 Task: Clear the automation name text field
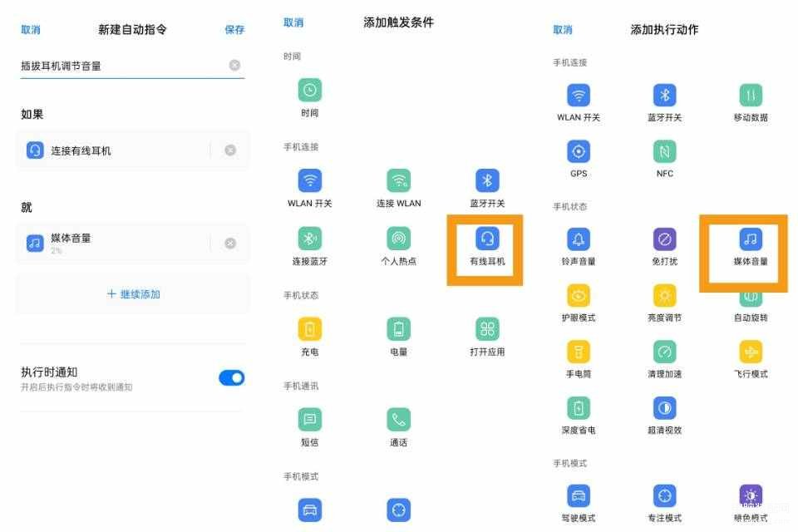(x=234, y=66)
